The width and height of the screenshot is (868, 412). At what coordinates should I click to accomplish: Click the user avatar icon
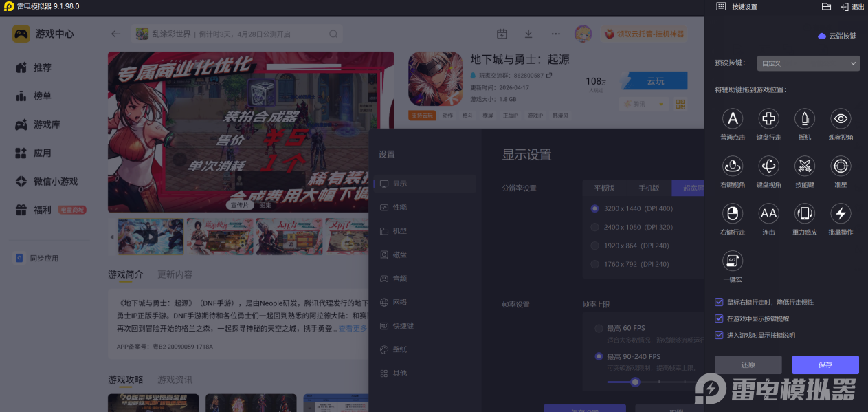point(583,34)
